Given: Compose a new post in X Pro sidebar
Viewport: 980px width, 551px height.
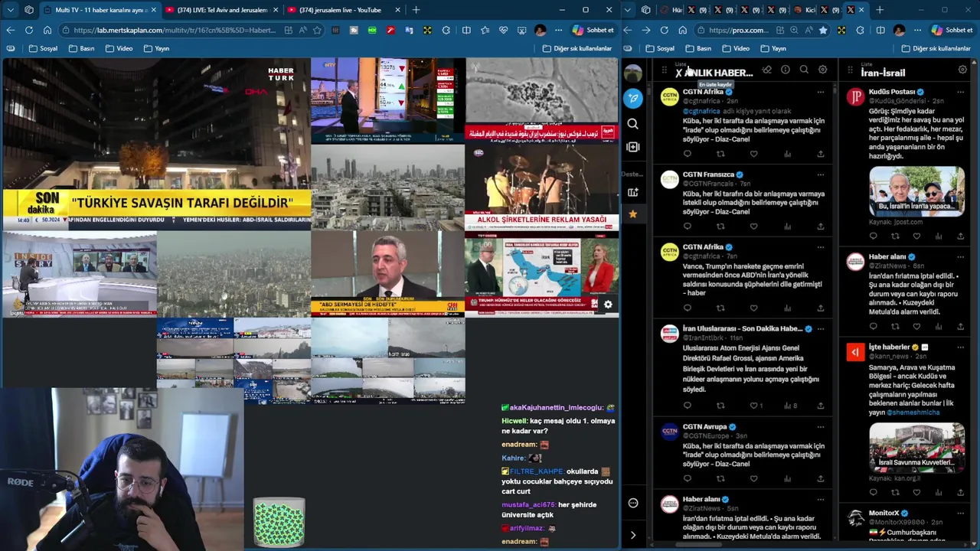Looking at the screenshot, I should (632, 98).
